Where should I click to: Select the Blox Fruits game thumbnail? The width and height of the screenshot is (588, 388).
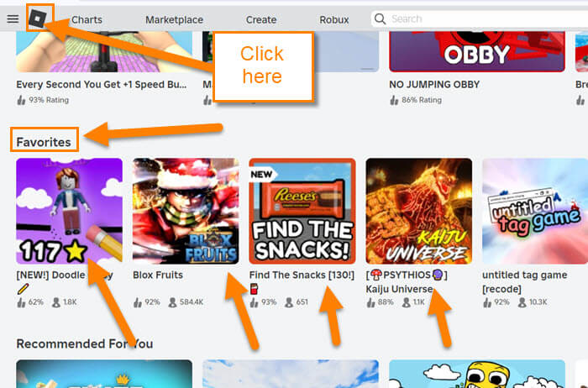186,211
